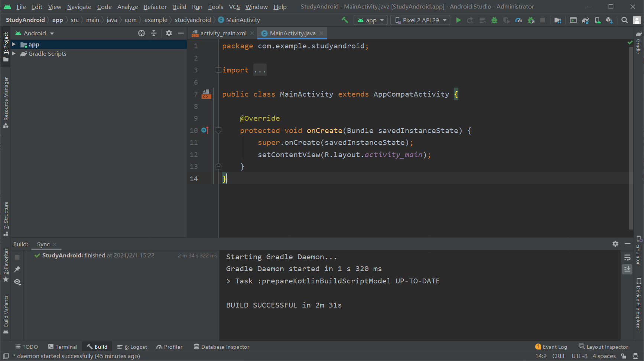Open the Database Inspector tool window

pyautogui.click(x=221, y=347)
